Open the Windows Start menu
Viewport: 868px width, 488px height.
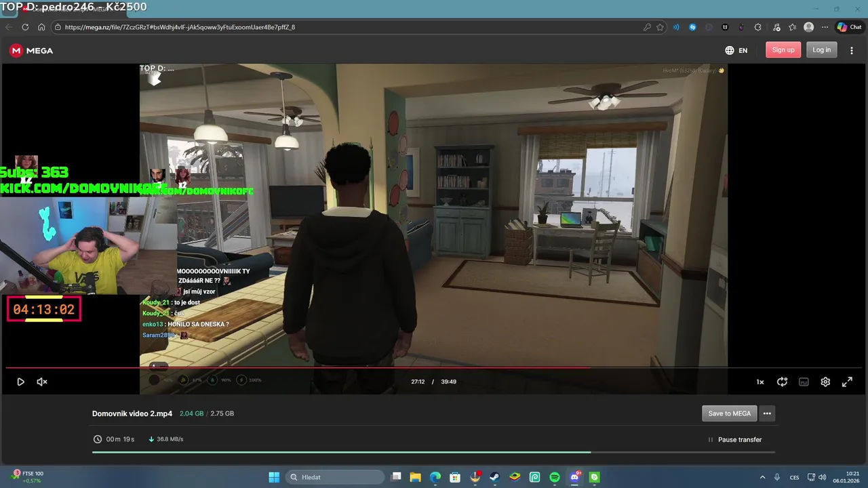[x=274, y=477]
